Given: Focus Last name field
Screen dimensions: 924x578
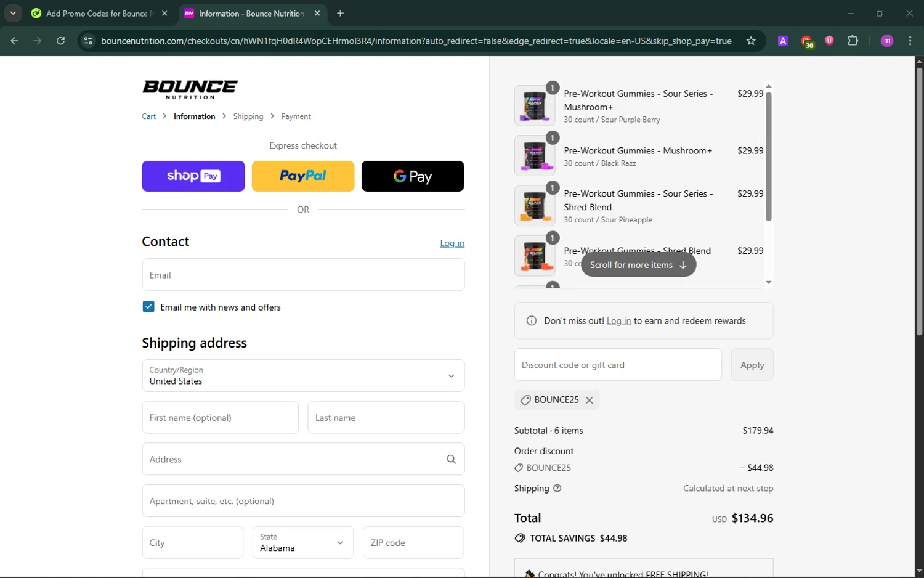Looking at the screenshot, I should (x=386, y=418).
